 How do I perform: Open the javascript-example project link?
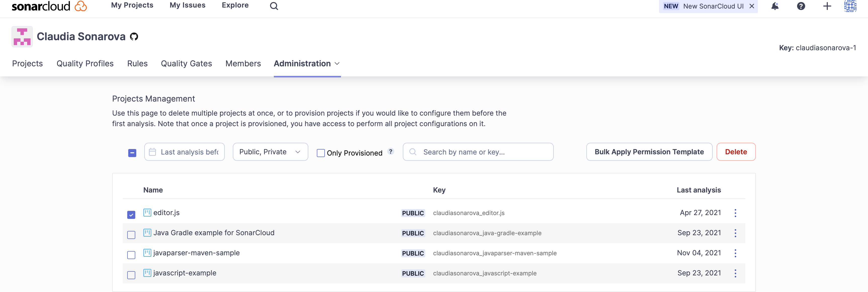pos(185,273)
